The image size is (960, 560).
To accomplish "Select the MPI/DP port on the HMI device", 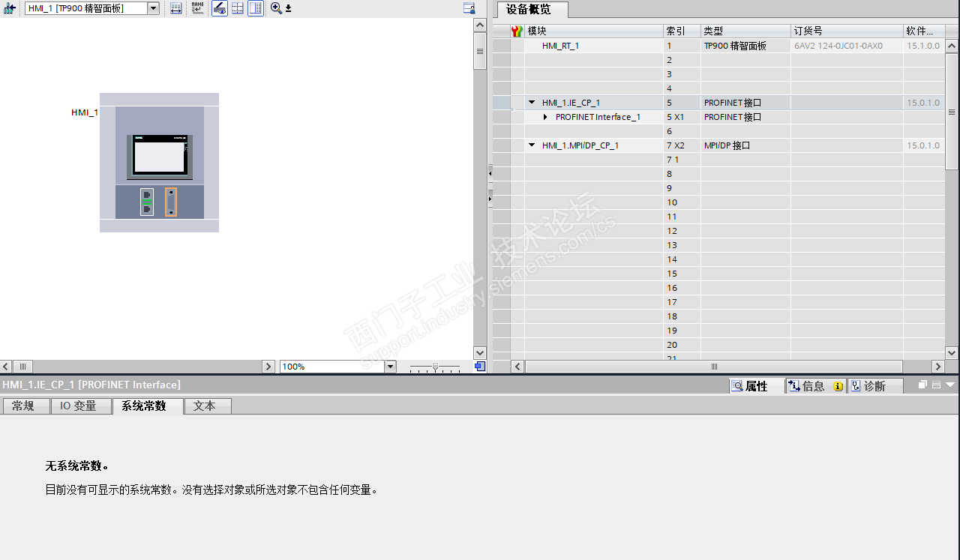I will 171,202.
